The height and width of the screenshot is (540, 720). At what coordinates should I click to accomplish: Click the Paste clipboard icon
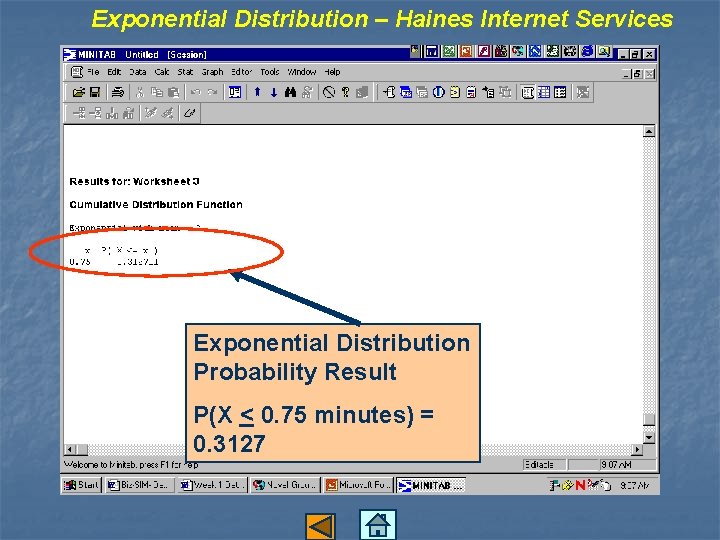[174, 92]
